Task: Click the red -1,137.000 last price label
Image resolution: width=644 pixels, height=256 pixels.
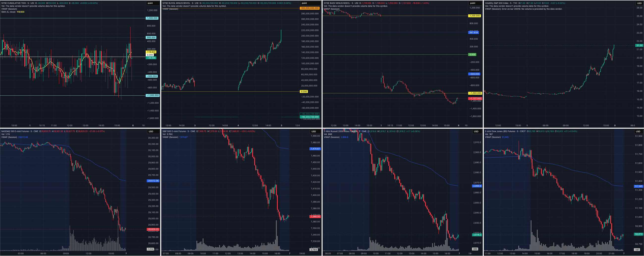Action: point(475,99)
